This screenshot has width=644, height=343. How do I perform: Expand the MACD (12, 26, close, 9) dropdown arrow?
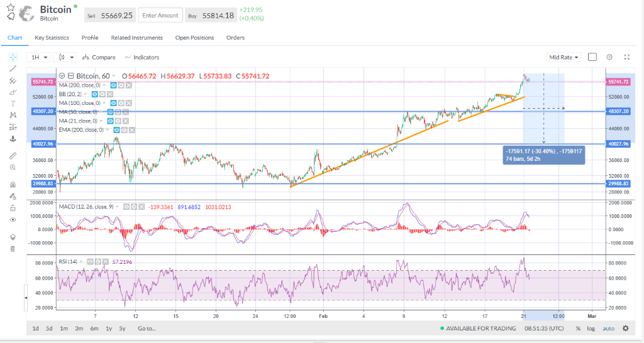(118, 207)
